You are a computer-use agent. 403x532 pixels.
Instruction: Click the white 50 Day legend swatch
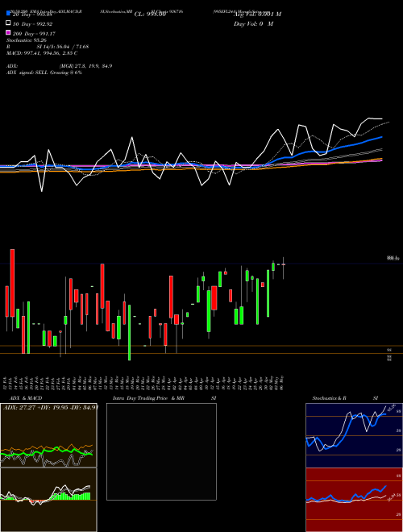coord(8,23)
